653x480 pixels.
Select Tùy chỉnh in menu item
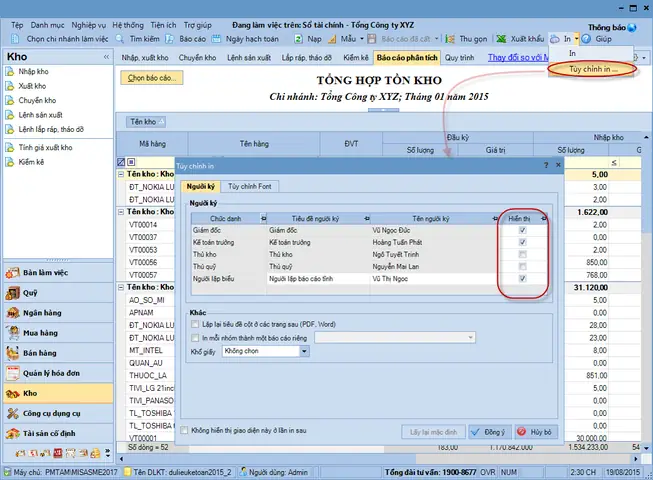[593, 69]
